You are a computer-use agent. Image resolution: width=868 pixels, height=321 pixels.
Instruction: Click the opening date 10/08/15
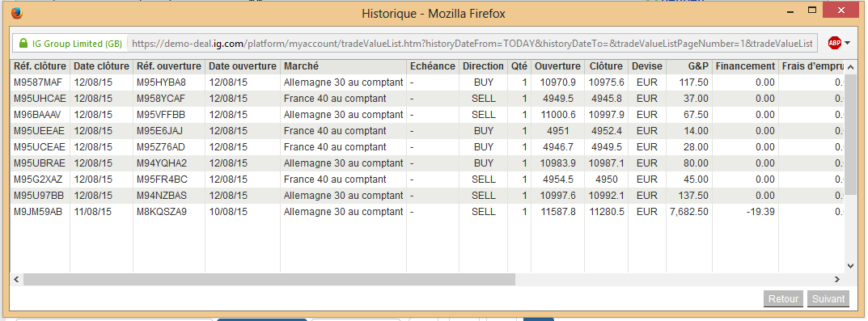tap(228, 211)
